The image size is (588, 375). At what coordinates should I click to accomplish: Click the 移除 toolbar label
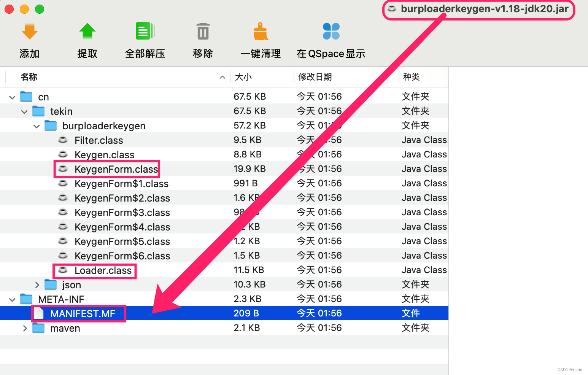click(203, 54)
